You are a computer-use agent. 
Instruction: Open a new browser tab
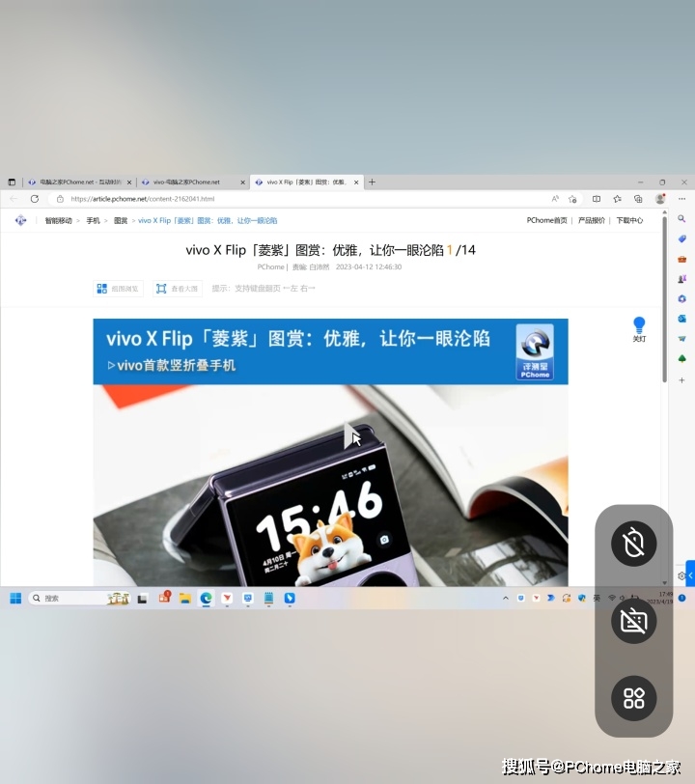tap(372, 182)
